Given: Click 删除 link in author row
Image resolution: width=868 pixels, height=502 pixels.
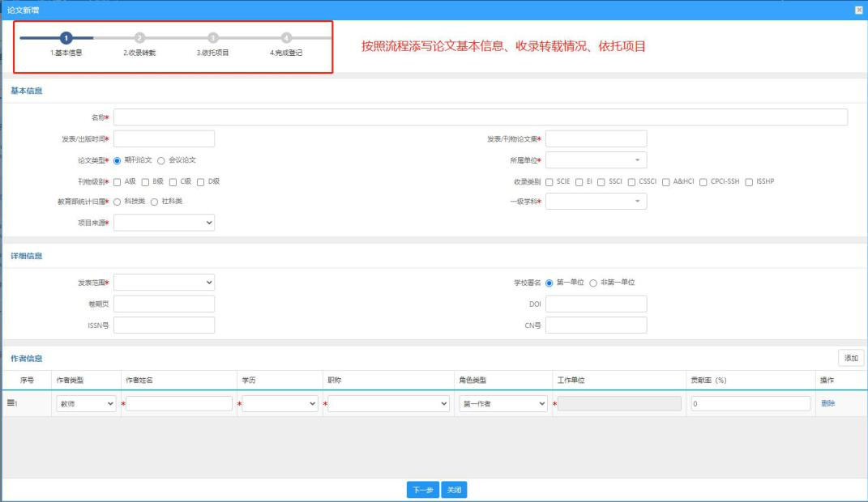Looking at the screenshot, I should 827,403.
